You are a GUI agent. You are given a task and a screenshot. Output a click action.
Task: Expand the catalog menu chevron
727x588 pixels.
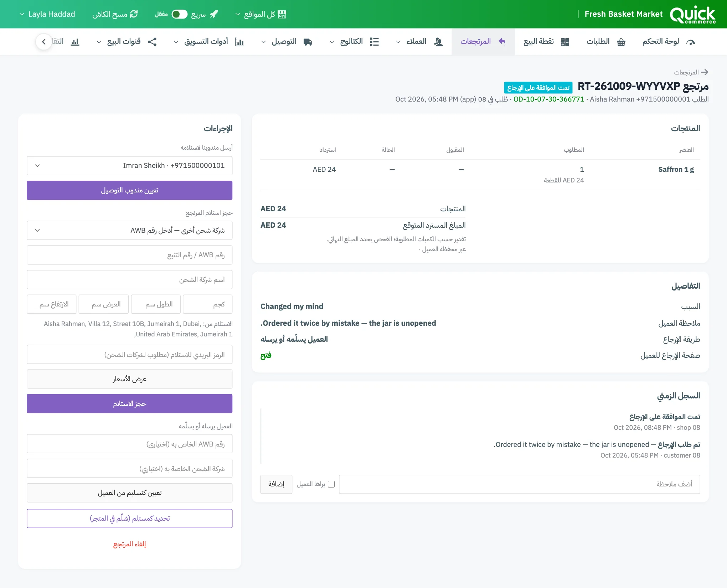tap(332, 42)
